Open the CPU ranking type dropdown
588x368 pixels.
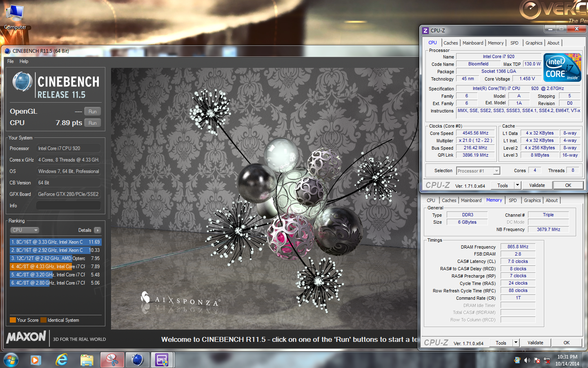coord(24,230)
